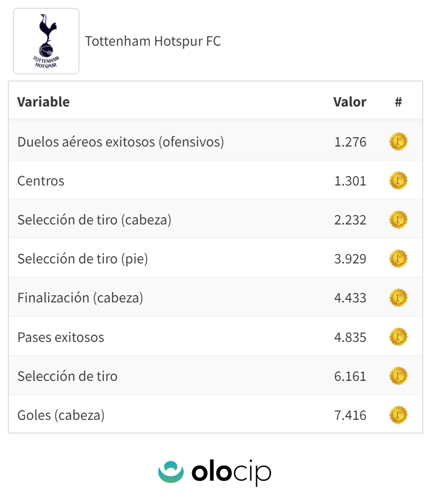431x504 pixels.
Task: Sort by the Variable column header
Action: [x=43, y=102]
